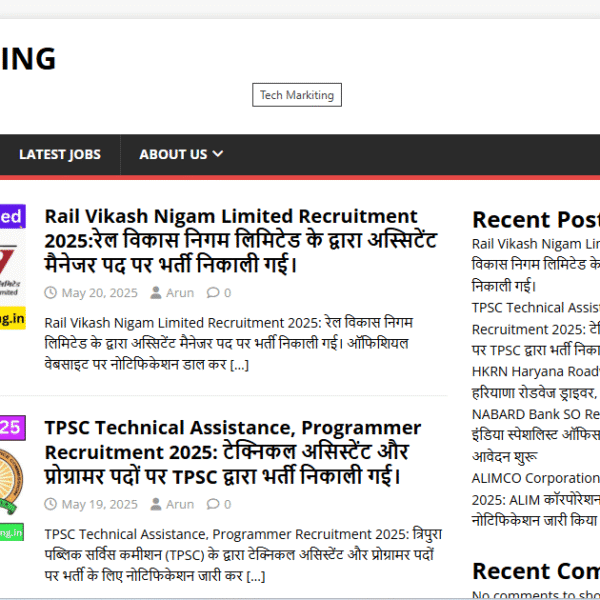Open author Arun on the TPSC post

(x=180, y=504)
